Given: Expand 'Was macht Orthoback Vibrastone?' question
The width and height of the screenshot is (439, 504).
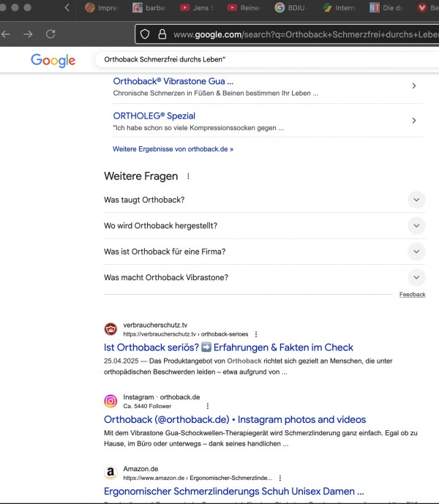Looking at the screenshot, I should 416,277.
